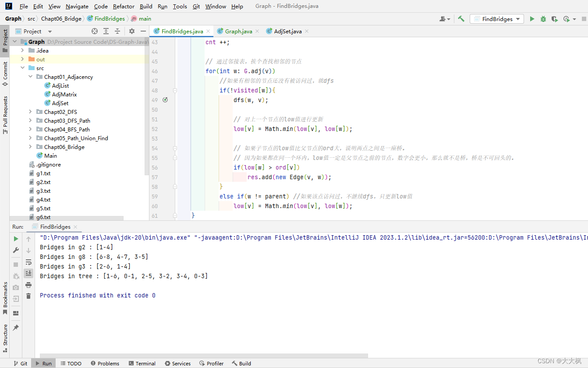
Task: Open the Git tool window button
Action: (x=20, y=363)
